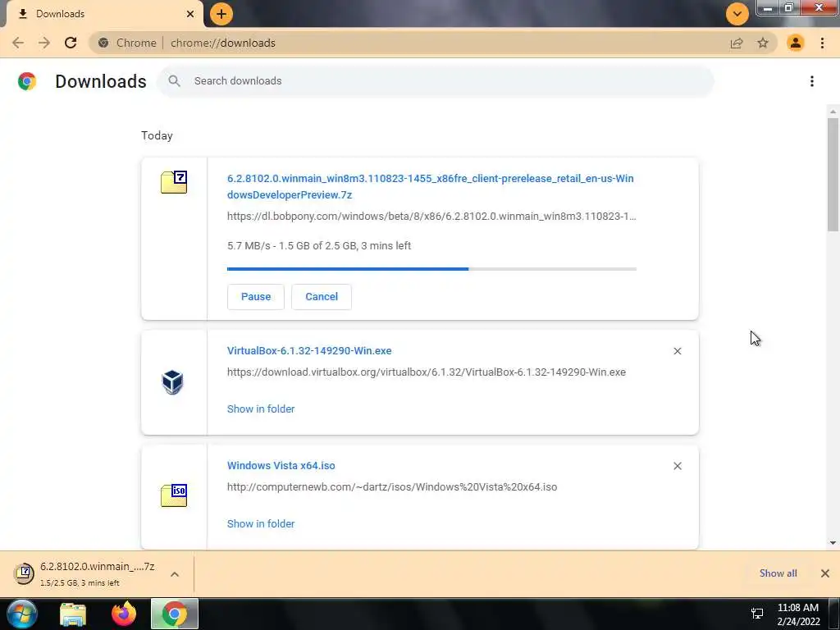This screenshot has height=630, width=840.
Task: Click the chrome://downloads address bar
Action: coord(433,43)
